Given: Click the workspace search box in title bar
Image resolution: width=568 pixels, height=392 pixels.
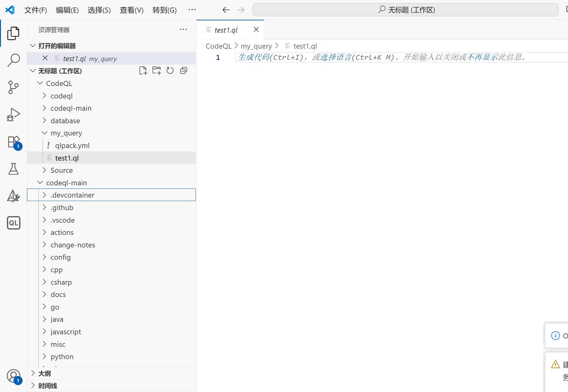Looking at the screenshot, I should (x=405, y=10).
